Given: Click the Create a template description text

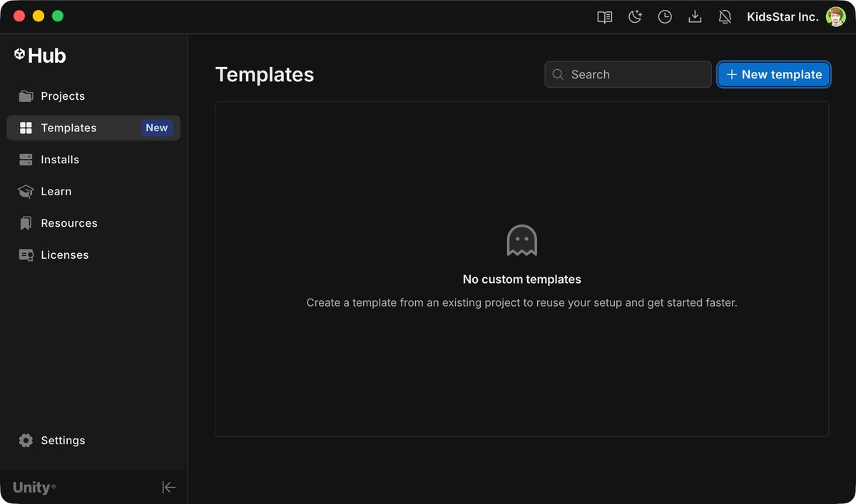Looking at the screenshot, I should (x=522, y=303).
